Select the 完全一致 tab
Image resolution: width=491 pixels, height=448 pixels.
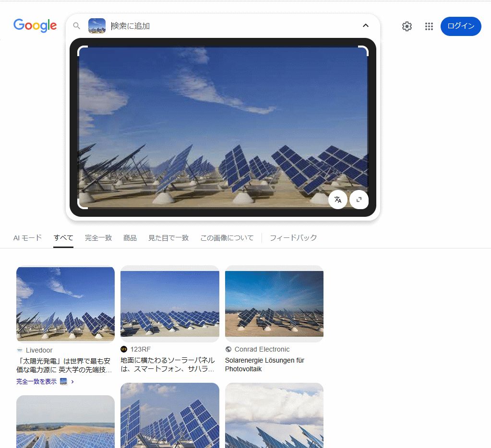click(98, 238)
